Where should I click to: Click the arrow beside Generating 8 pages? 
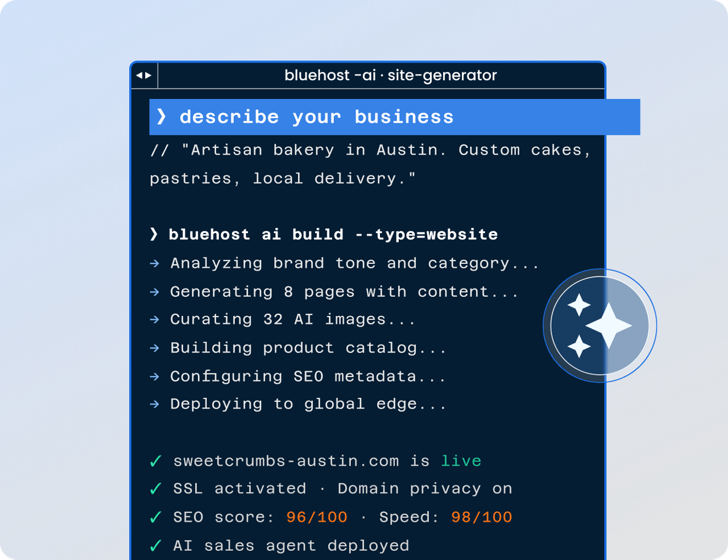(155, 292)
